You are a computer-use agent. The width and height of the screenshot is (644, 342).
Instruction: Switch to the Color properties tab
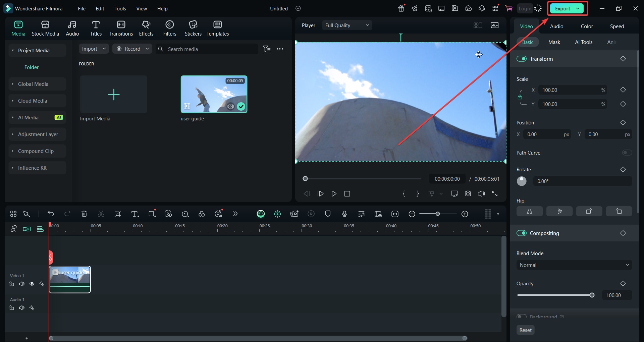pyautogui.click(x=587, y=26)
